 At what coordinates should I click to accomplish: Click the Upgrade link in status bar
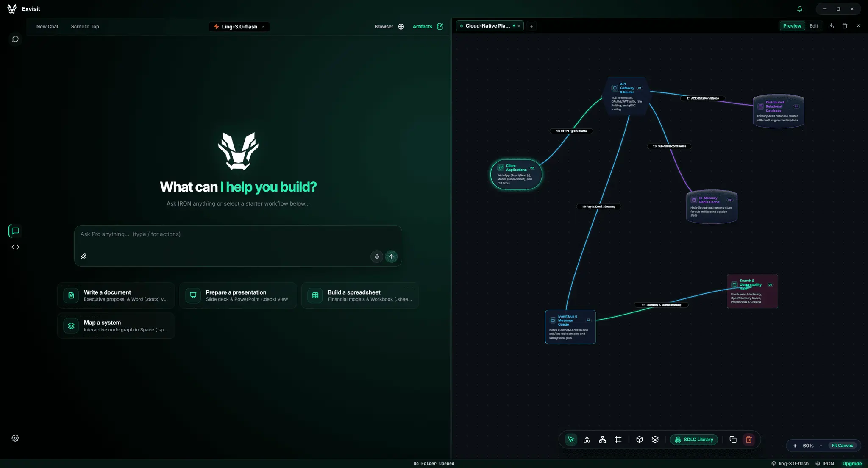(x=852, y=464)
